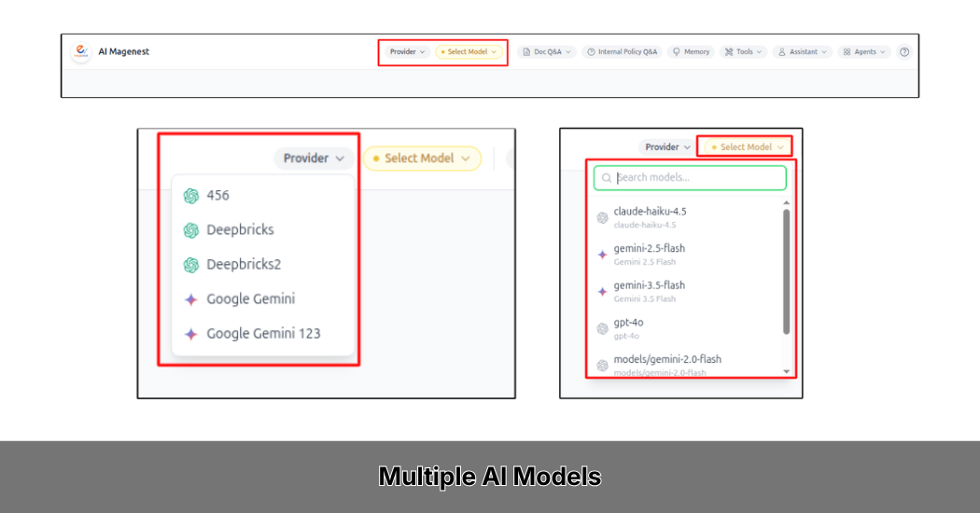Image resolution: width=980 pixels, height=513 pixels.
Task: Open Provider dropdown in top header bar
Action: click(407, 52)
